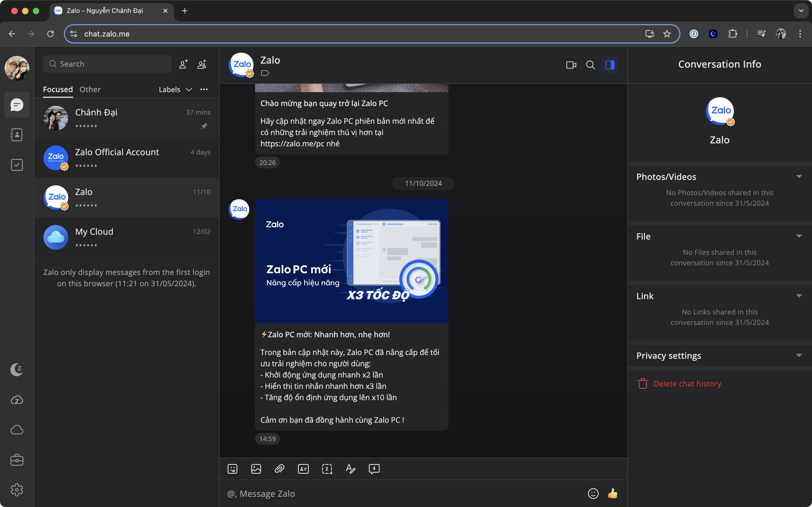The image size is (812, 507).
Task: Switch to the Other tab
Action: coord(90,89)
